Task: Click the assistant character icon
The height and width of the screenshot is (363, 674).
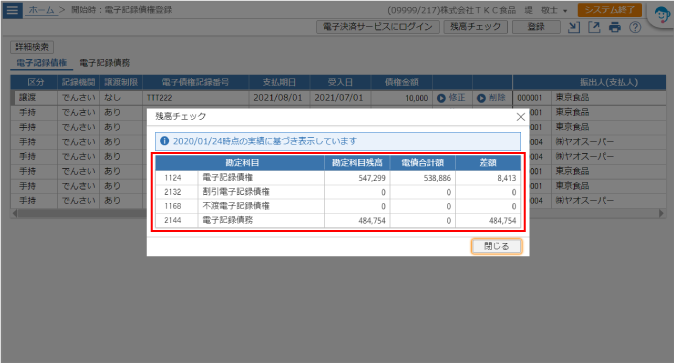Action: pyautogui.click(x=662, y=16)
